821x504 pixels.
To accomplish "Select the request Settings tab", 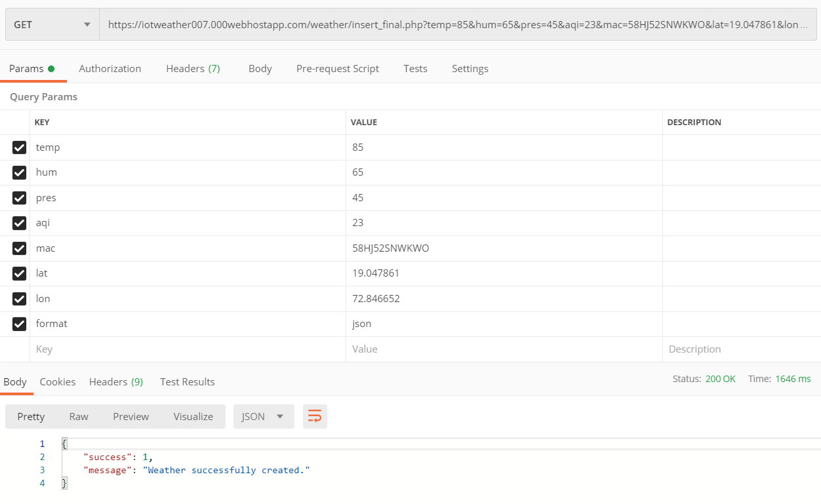I will [470, 69].
